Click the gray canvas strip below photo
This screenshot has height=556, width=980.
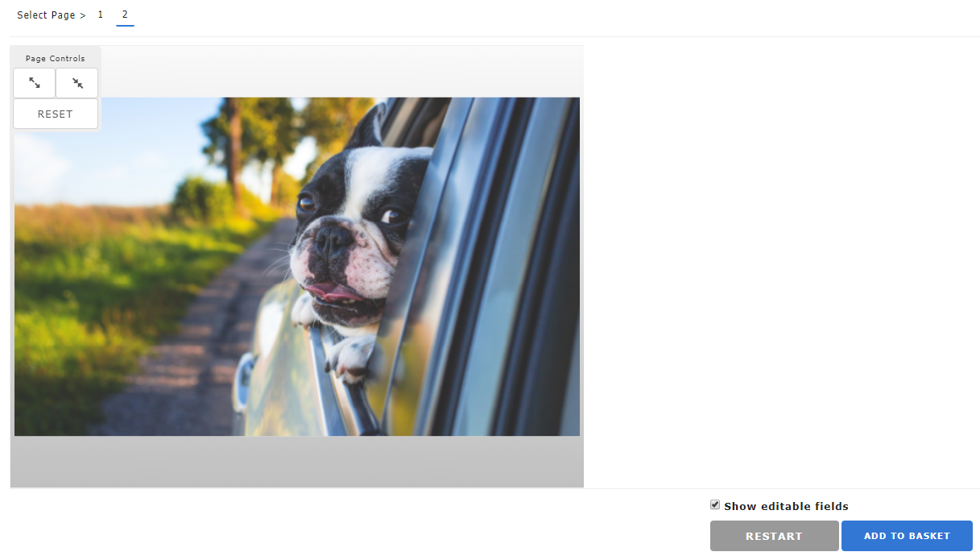(x=297, y=462)
